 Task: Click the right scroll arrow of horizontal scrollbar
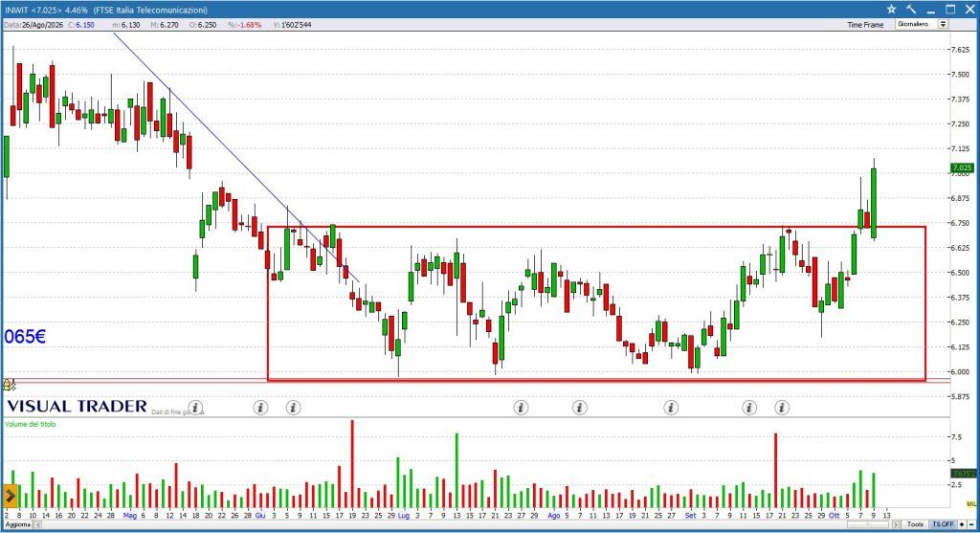896,525
